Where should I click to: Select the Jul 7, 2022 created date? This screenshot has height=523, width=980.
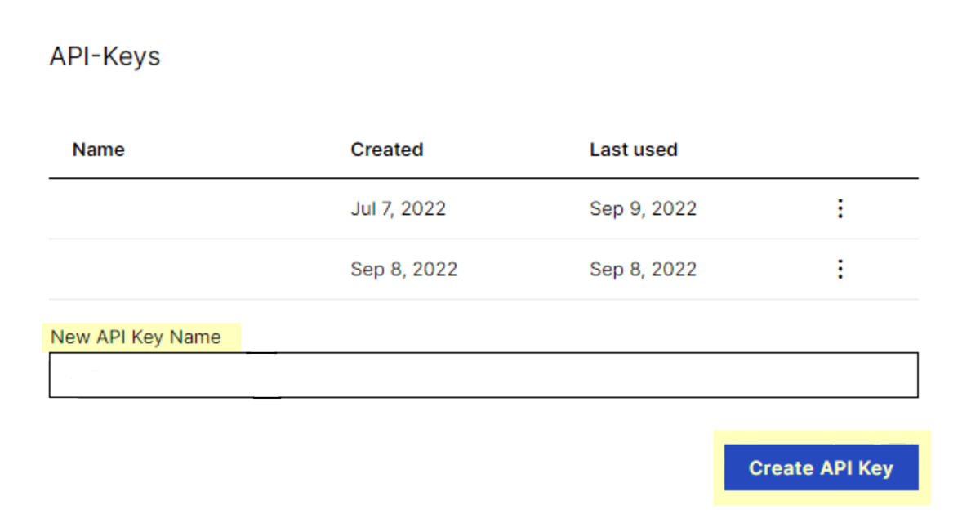click(398, 209)
